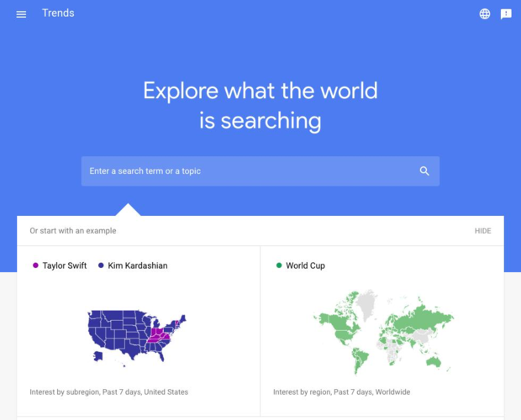Click the Trends logo text
Viewport: 521px width, 420px height.
pyautogui.click(x=58, y=13)
